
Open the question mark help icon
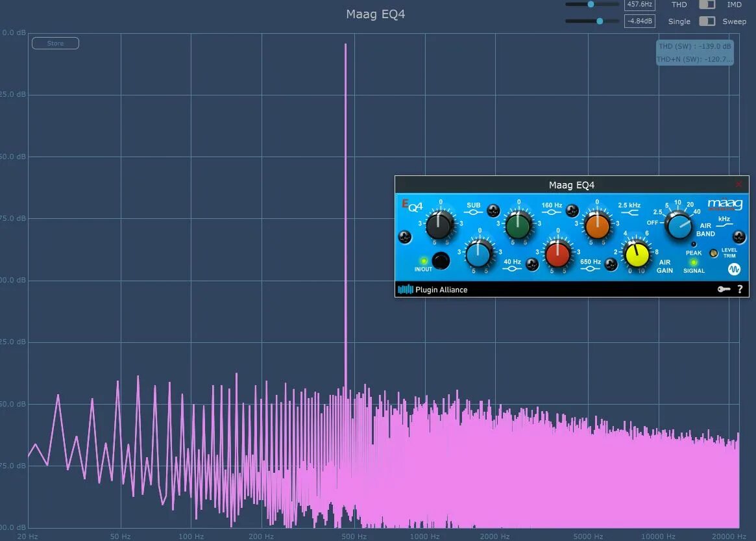[x=740, y=289]
